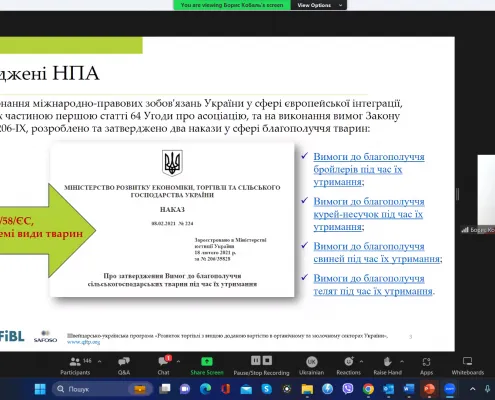Image resolution: width=495 pixels, height=400 pixels.
Task: Expand the Participants options caret
Action: [x=99, y=361]
